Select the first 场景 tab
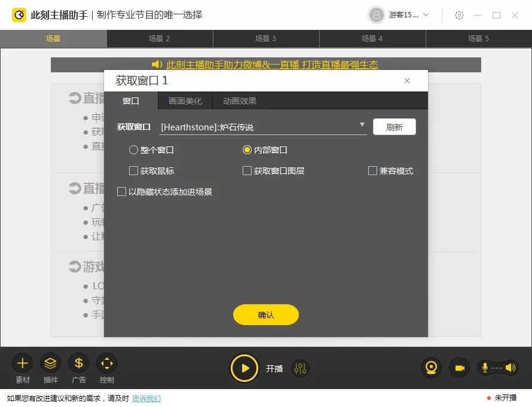This screenshot has width=532, height=407. tap(53, 38)
